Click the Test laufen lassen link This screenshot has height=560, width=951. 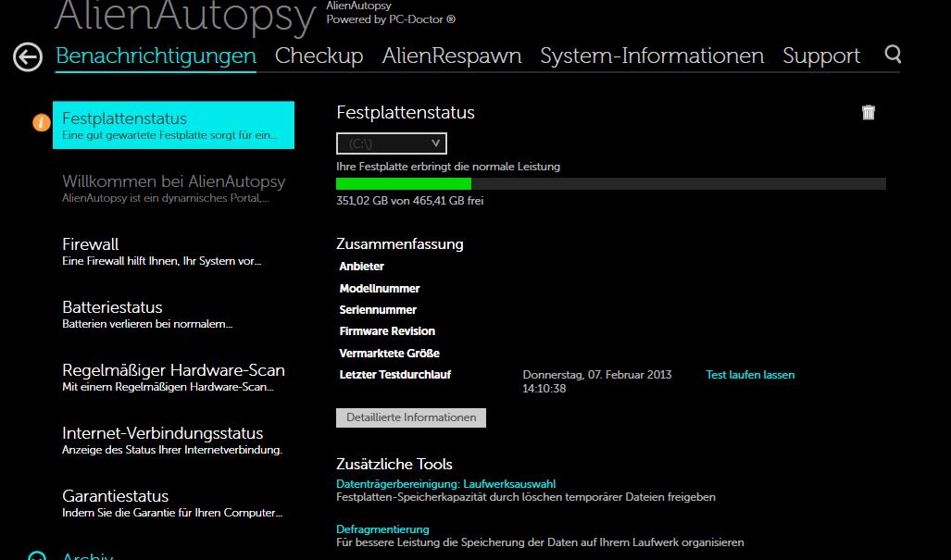pos(750,375)
